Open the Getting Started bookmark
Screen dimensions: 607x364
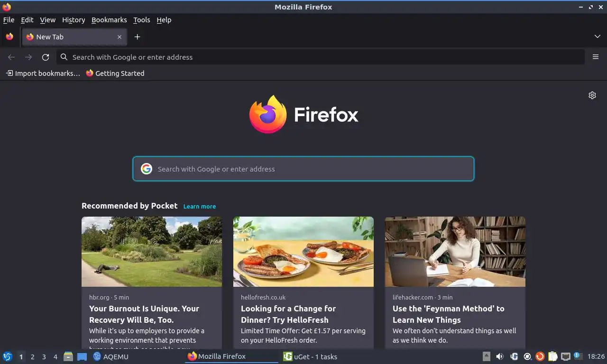click(115, 73)
